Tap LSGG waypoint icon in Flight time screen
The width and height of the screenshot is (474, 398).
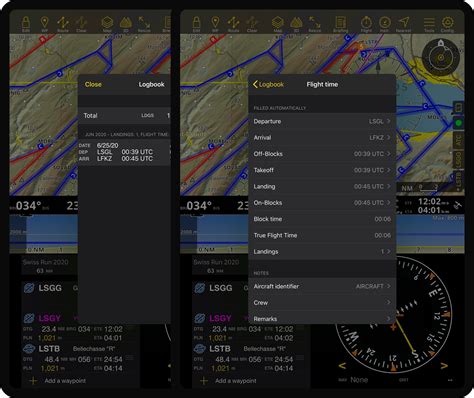point(200,288)
